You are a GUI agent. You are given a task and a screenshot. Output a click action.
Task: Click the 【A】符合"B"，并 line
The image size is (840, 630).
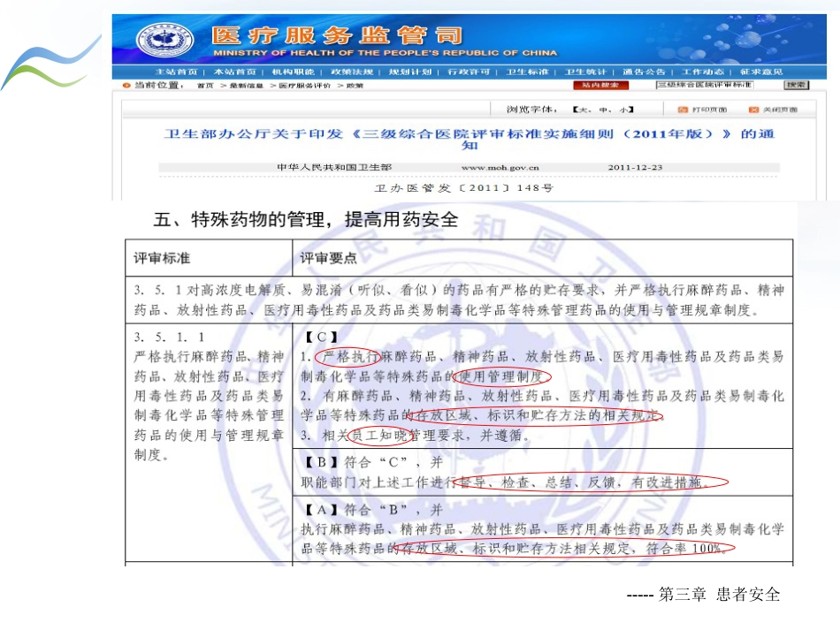pos(373,510)
